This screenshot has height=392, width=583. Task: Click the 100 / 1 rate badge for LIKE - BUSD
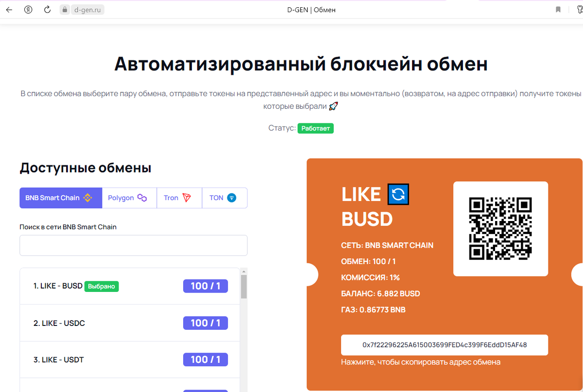pos(206,286)
